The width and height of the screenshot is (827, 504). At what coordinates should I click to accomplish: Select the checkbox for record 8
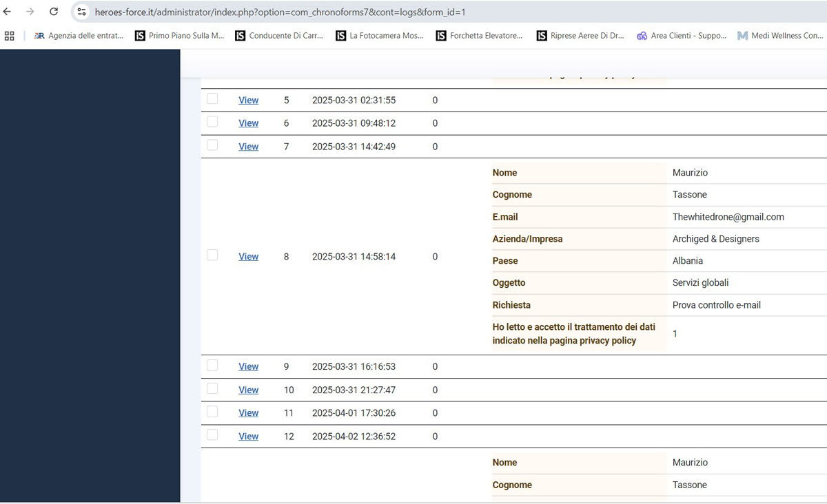212,255
